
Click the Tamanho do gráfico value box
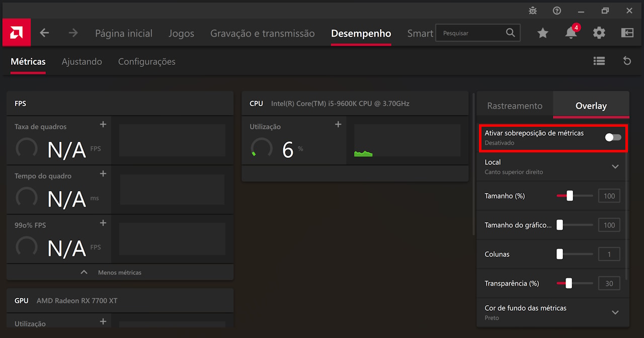coord(609,225)
